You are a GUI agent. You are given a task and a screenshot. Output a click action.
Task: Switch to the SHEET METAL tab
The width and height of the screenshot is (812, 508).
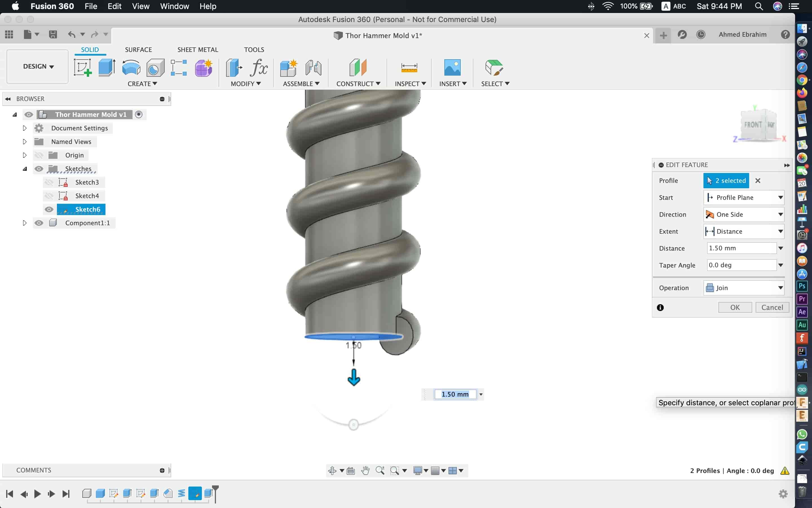pos(198,50)
